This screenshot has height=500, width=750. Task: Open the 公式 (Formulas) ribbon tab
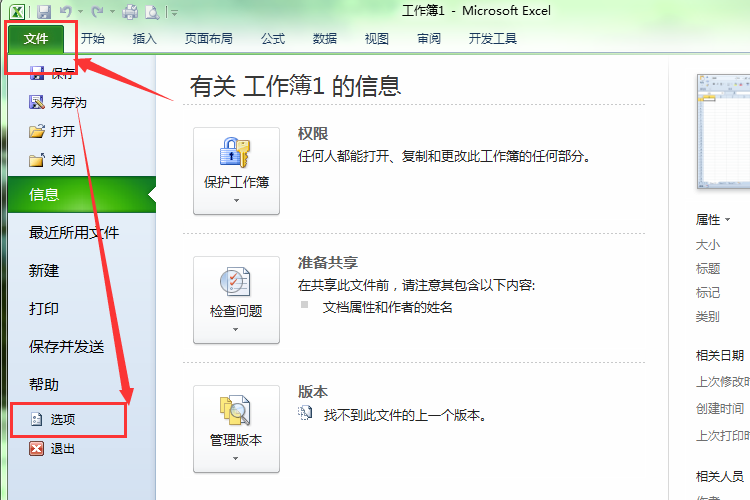[x=273, y=39]
